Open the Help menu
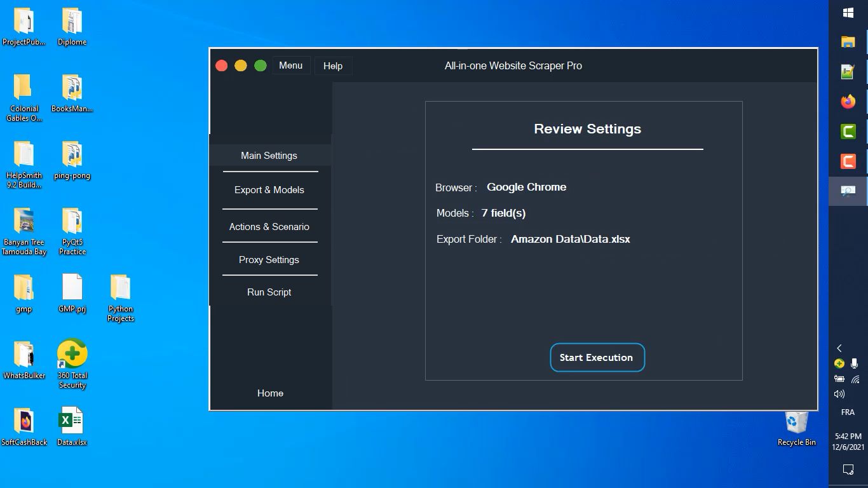 click(x=333, y=66)
